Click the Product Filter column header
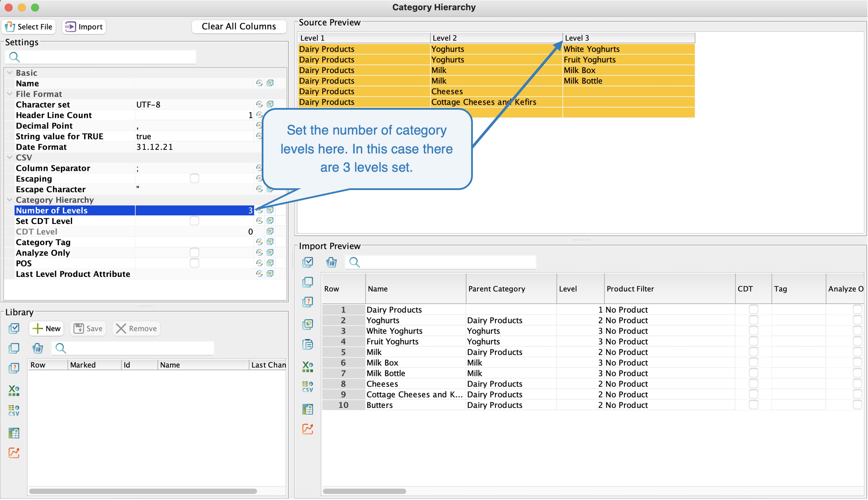This screenshot has width=868, height=500. tap(670, 289)
